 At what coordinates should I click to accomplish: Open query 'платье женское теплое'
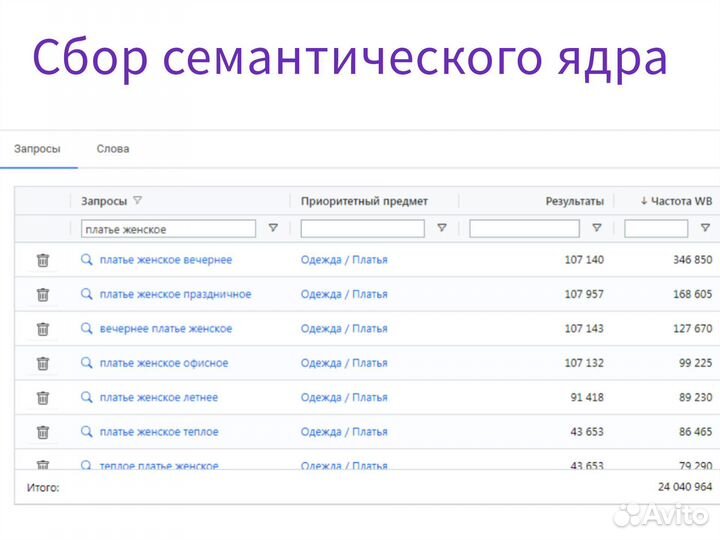coord(159,432)
